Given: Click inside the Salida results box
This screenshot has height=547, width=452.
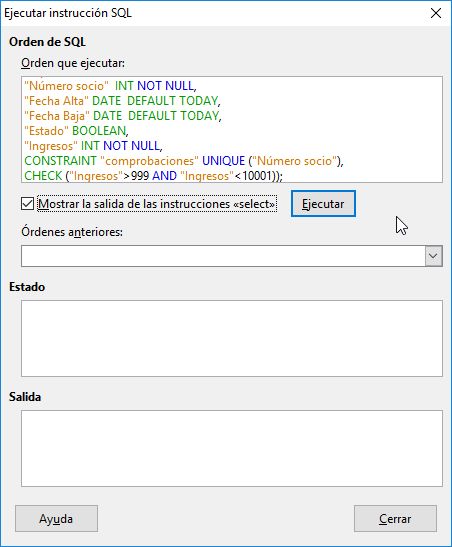Looking at the screenshot, I should pos(232,449).
